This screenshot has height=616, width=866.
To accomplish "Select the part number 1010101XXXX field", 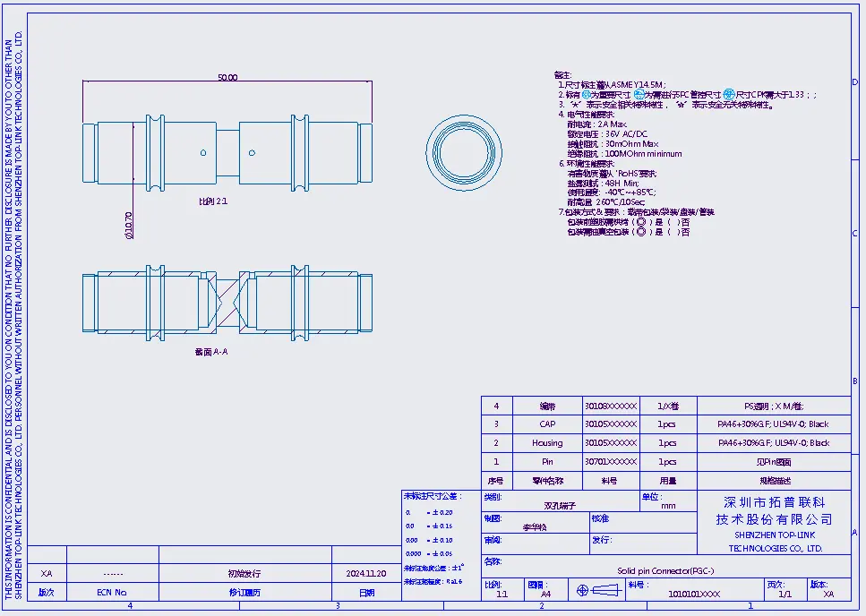I will [694, 594].
